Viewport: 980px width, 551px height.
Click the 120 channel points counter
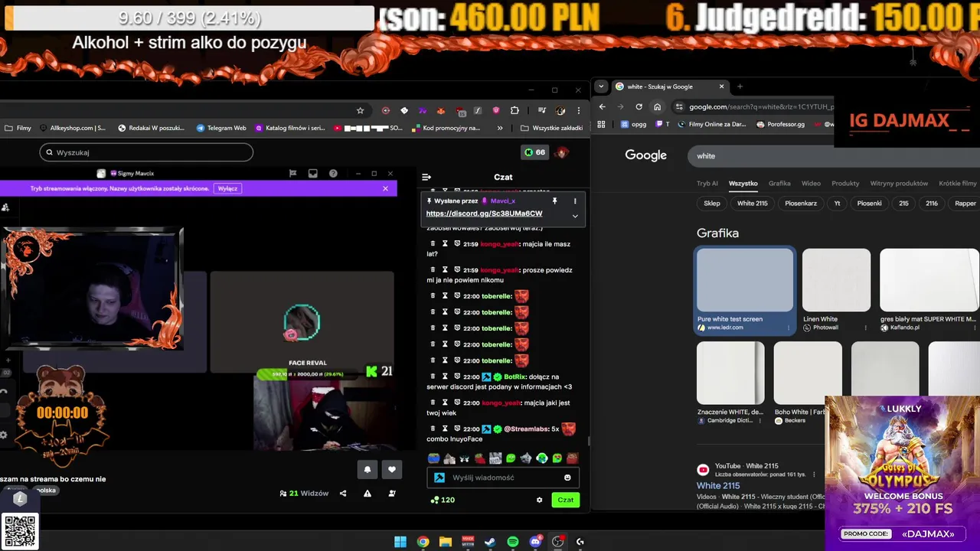click(443, 500)
